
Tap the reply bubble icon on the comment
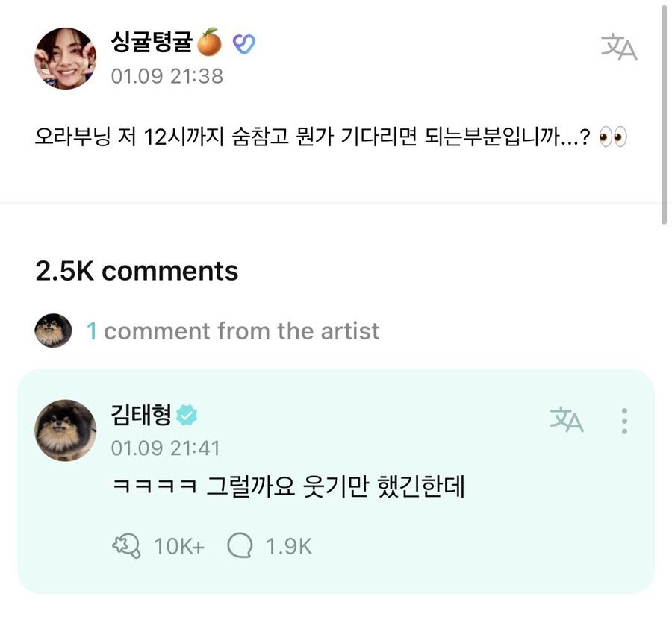(x=240, y=546)
